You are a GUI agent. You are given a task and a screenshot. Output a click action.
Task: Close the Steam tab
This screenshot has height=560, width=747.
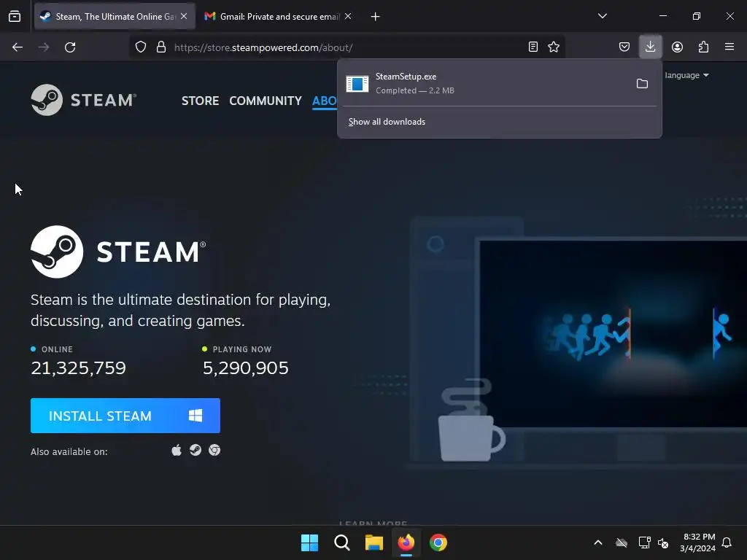184,16
